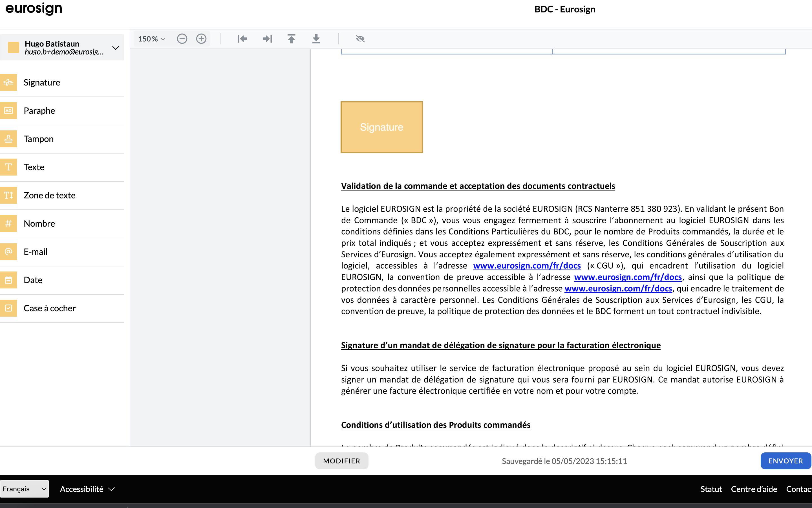Go to last page arrow icon
This screenshot has width=812, height=508.
click(x=267, y=39)
